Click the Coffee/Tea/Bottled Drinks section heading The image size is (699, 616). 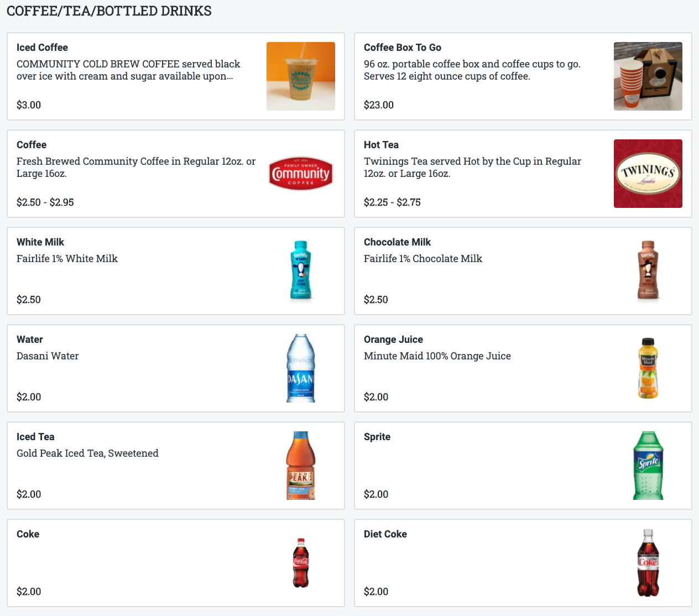(x=109, y=11)
